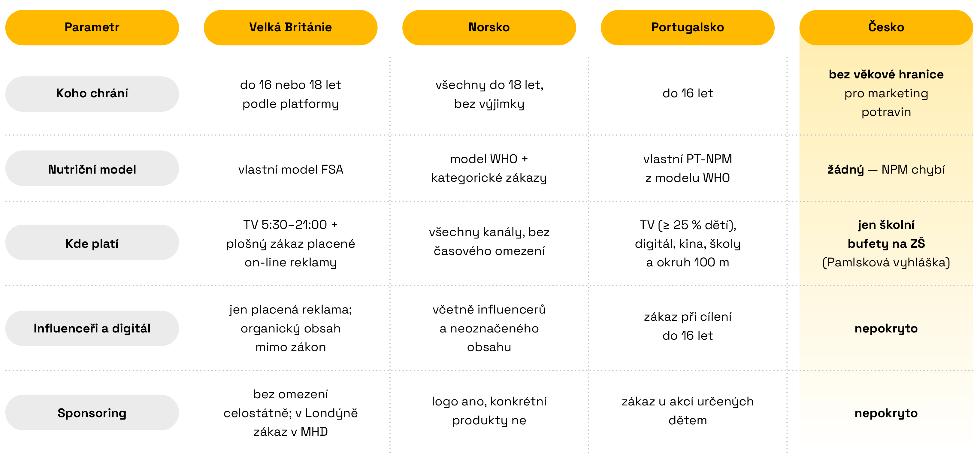Select the Influenceři a digitál row label
The image size is (980, 464).
(x=92, y=328)
